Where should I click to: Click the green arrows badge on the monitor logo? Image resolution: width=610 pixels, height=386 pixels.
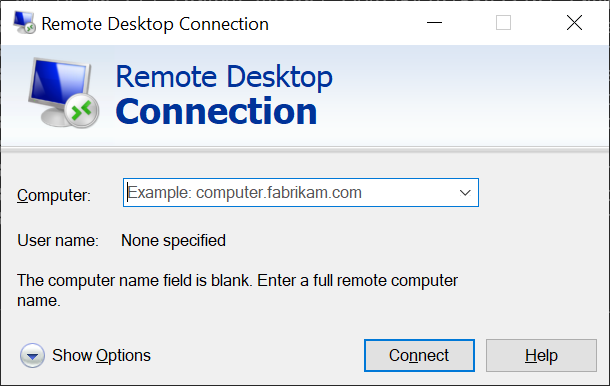(x=82, y=111)
